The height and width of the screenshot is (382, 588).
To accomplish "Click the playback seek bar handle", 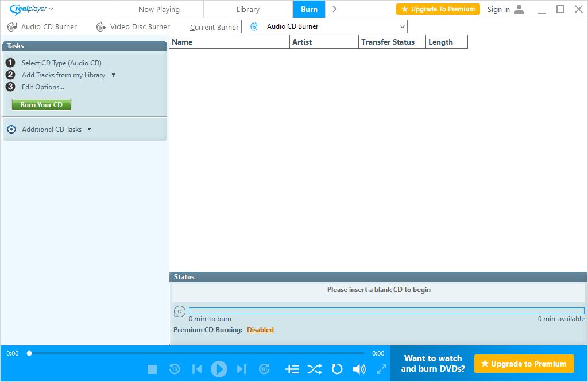I will pyautogui.click(x=29, y=353).
